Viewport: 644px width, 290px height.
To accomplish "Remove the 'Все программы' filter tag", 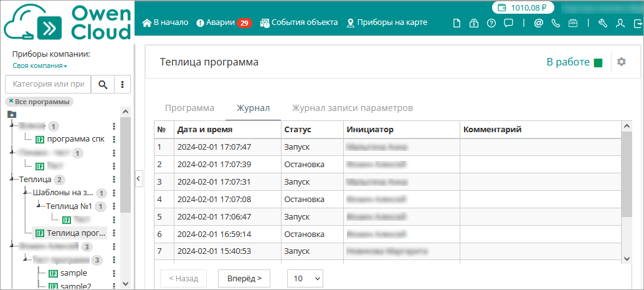I will click(11, 101).
